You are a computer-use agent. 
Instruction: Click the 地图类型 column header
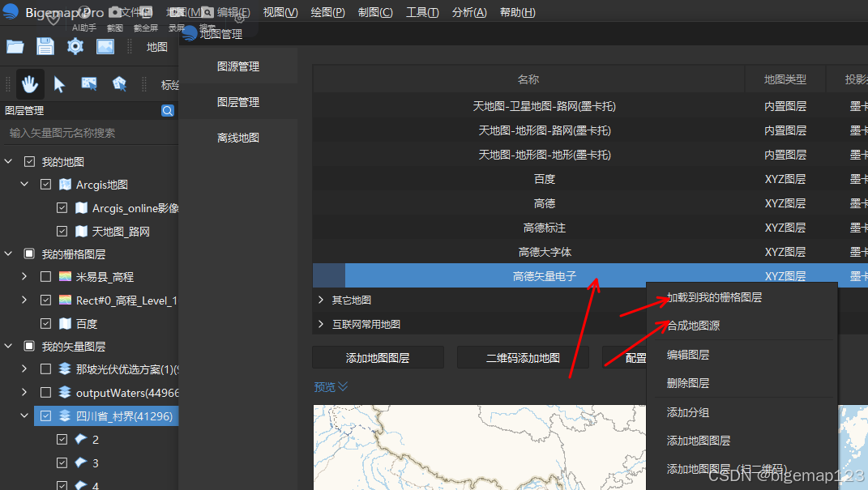pos(785,79)
